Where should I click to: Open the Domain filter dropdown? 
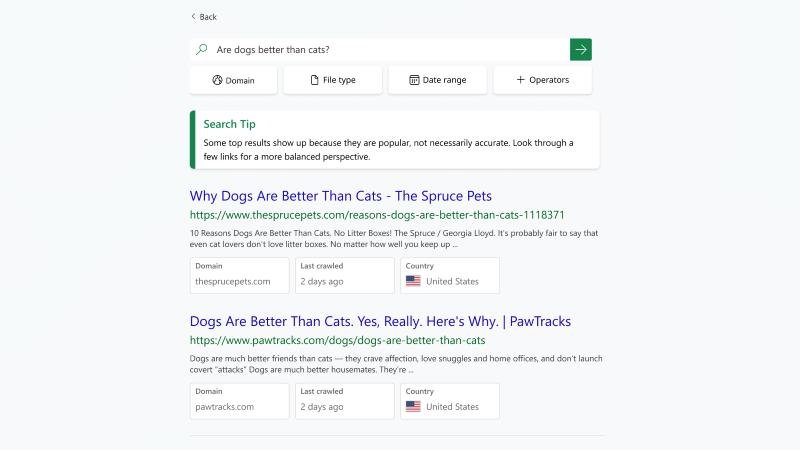tap(233, 80)
